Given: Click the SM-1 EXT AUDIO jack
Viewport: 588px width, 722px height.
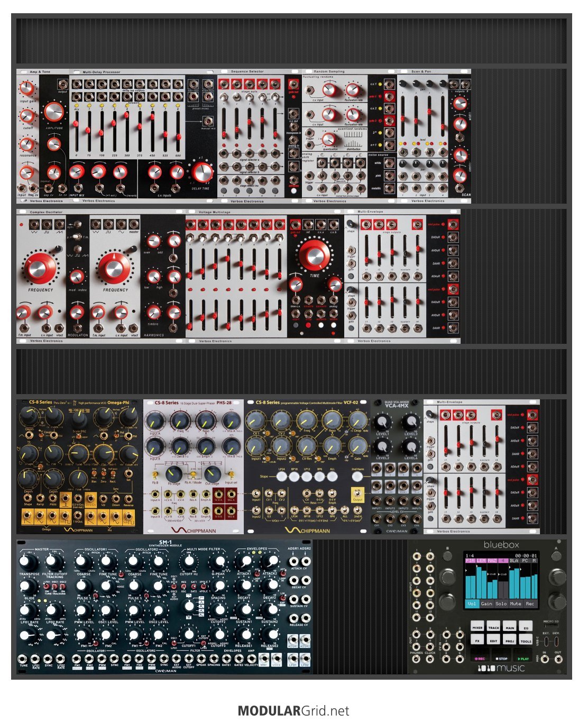Looking at the screenshot, I should click(177, 659).
